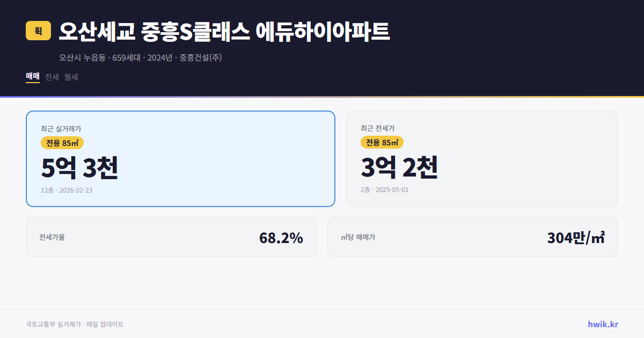Image resolution: width=644 pixels, height=338 pixels.
Task: Select the ㎡당 매매가 panel
Action: [x=472, y=237]
